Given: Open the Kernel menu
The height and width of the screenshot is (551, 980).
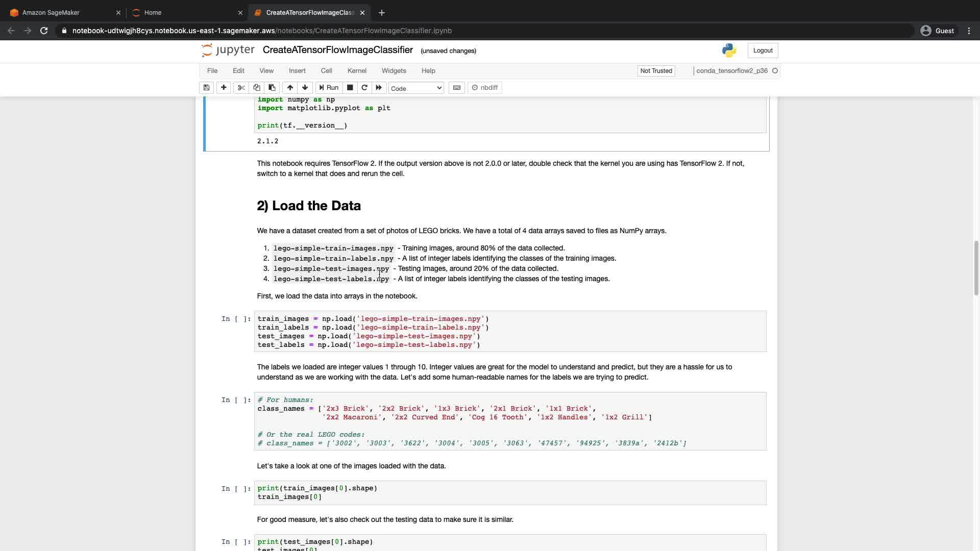Looking at the screenshot, I should click(x=357, y=71).
